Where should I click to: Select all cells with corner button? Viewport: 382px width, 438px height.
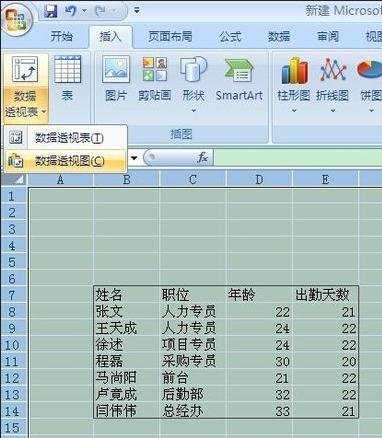coord(14,180)
